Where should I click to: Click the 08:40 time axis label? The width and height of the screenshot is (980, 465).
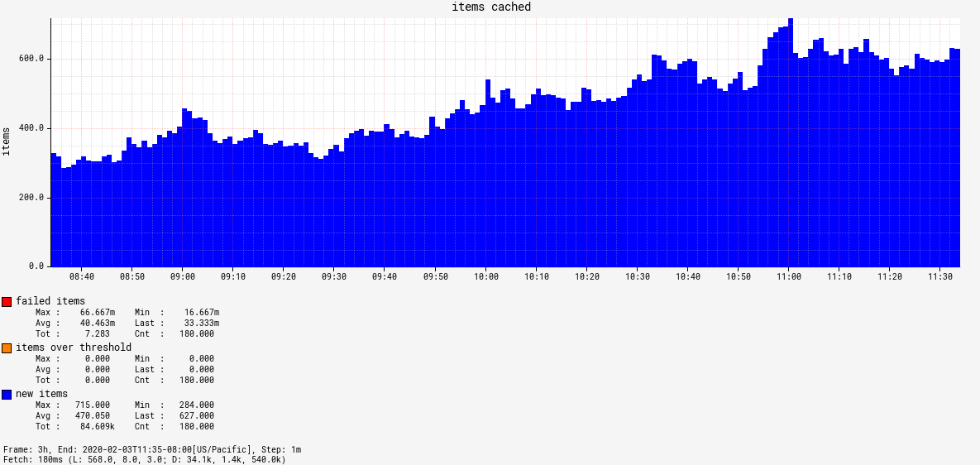(81, 277)
